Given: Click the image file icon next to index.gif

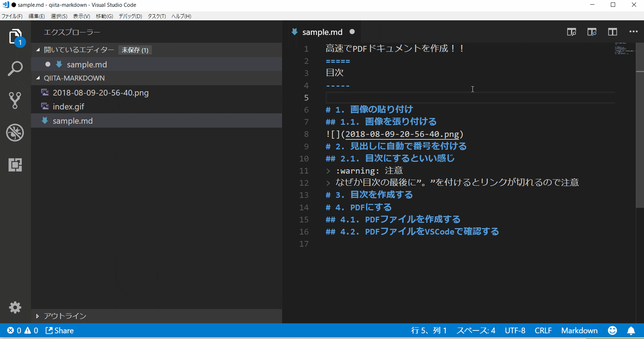Looking at the screenshot, I should pos(45,106).
